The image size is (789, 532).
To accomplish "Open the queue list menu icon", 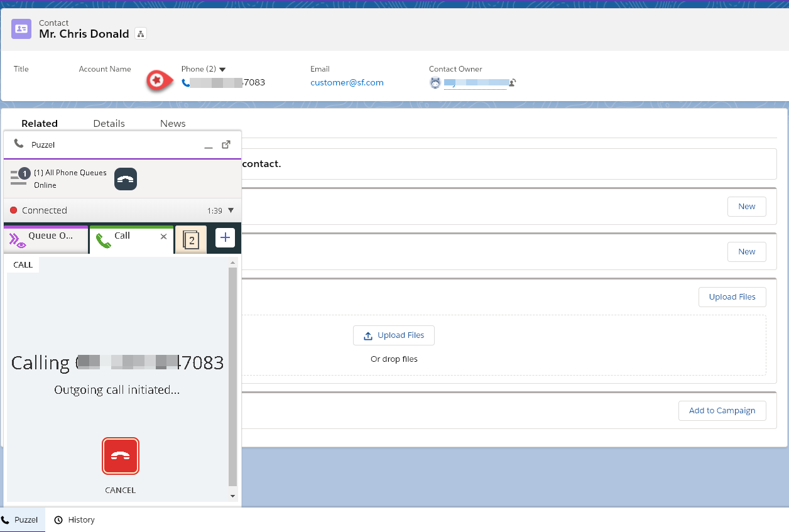I will 19,178.
